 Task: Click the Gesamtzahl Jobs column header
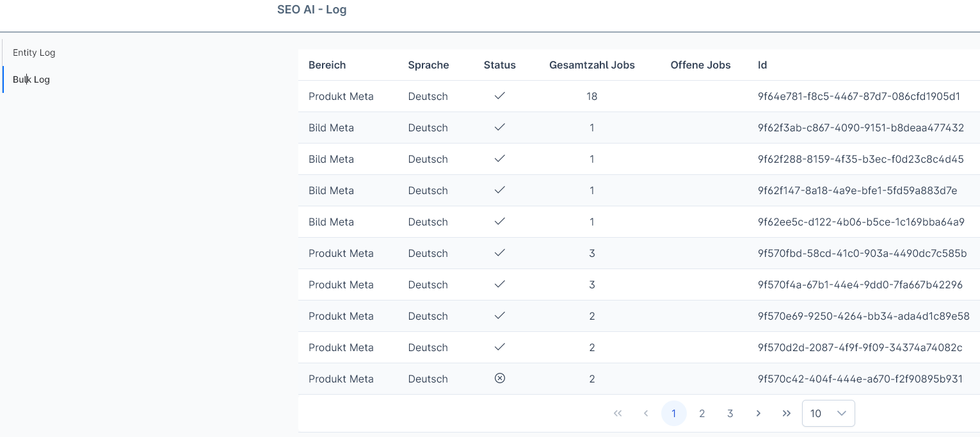tap(592, 65)
